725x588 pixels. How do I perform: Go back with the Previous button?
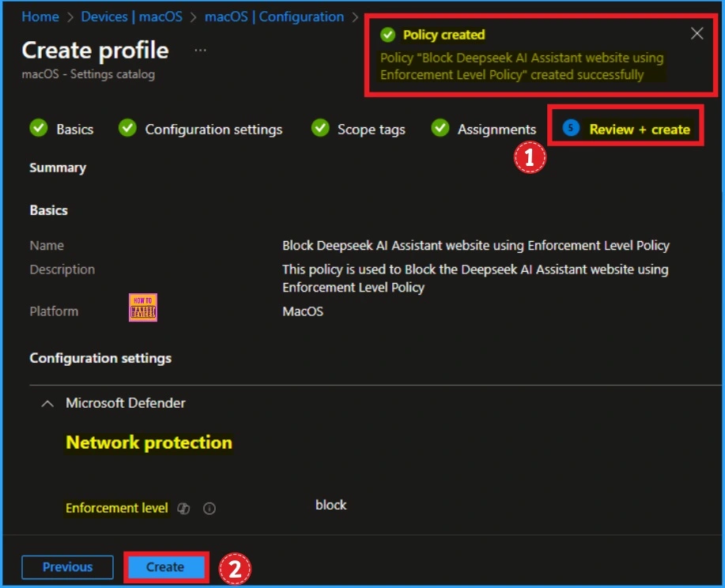[67, 567]
